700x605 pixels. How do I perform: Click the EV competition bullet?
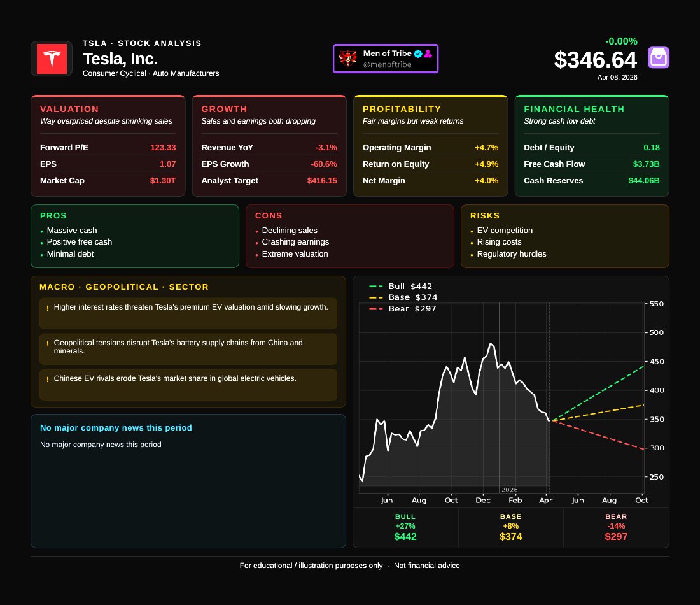tap(505, 230)
